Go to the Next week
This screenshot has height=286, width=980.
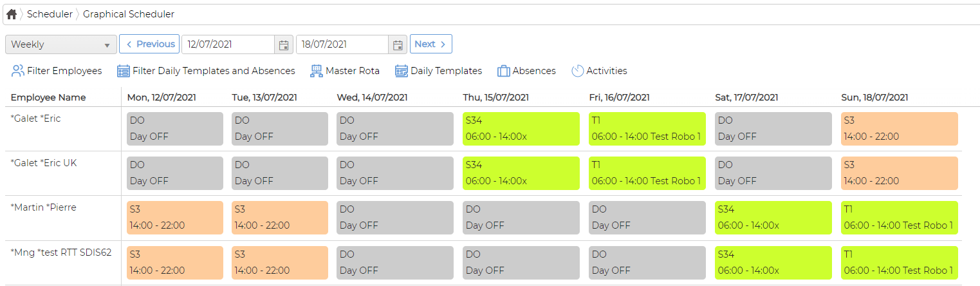pyautogui.click(x=430, y=44)
